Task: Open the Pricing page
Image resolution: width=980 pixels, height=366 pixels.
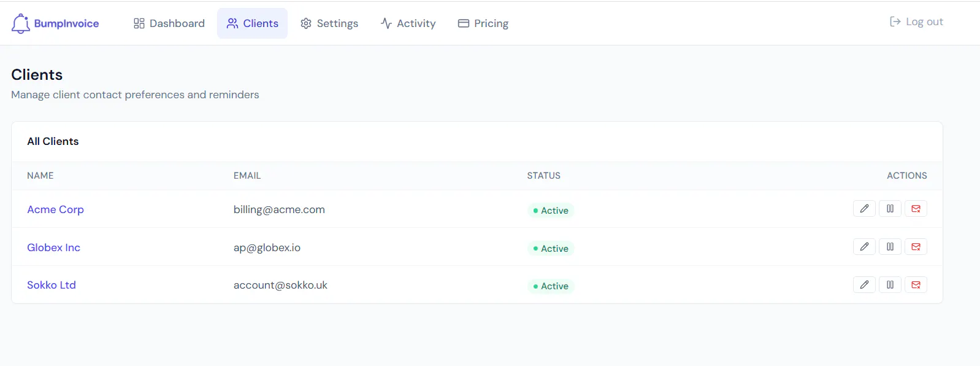Action: click(x=483, y=23)
